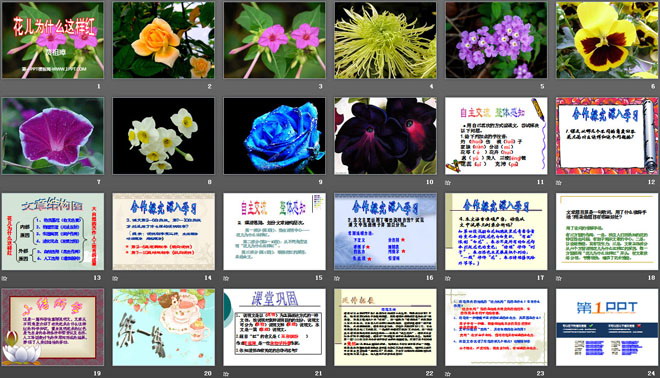The image size is (660, 378).
Task: Select slide 18 with green paragraph text
Action: tap(607, 232)
